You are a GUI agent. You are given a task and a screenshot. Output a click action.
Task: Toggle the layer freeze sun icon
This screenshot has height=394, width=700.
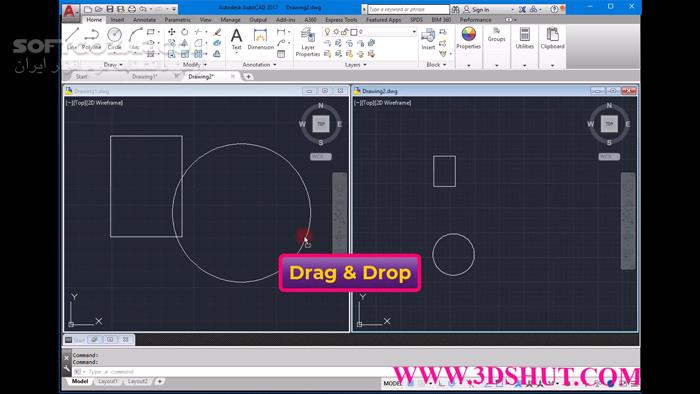click(336, 32)
